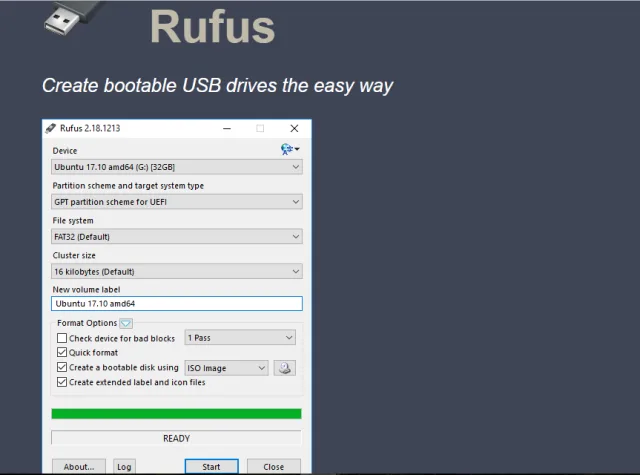This screenshot has height=475, width=640.
Task: Click the Close button
Action: pyautogui.click(x=273, y=467)
